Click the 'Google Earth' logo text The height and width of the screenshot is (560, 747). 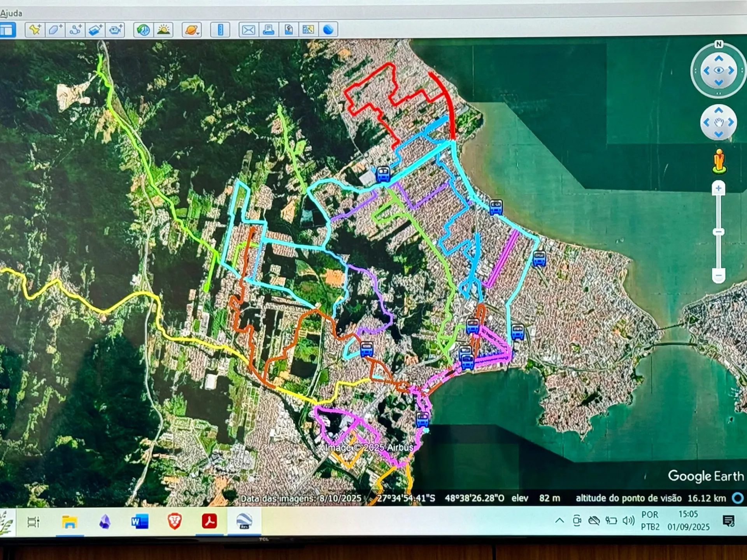[706, 476]
